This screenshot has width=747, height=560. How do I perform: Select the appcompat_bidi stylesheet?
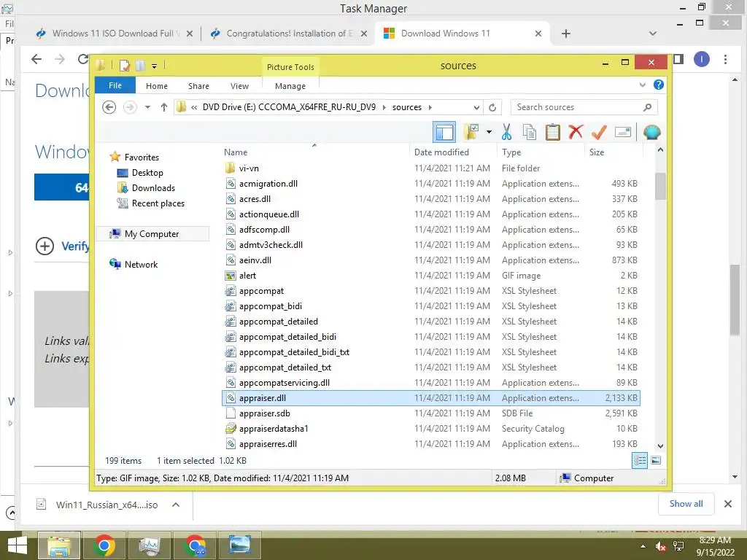tap(431, 306)
